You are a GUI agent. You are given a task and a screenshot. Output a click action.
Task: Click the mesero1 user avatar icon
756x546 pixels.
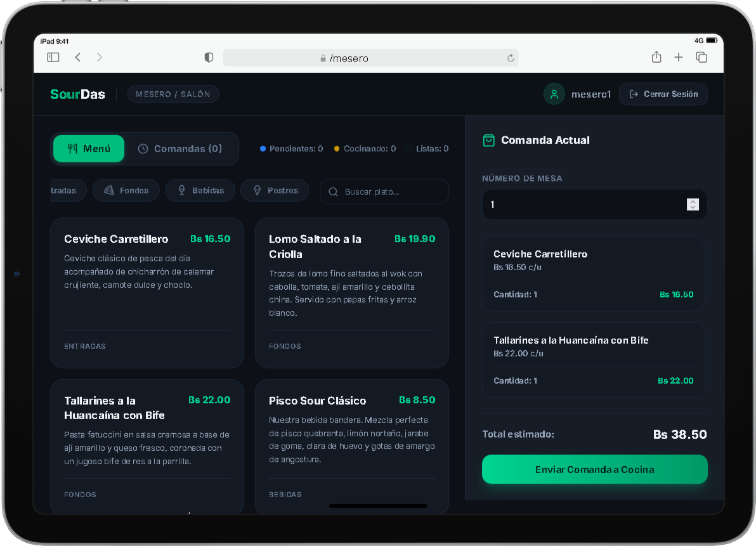click(x=554, y=94)
